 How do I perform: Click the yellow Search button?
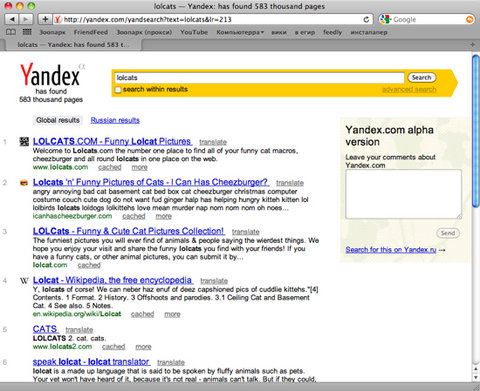point(422,77)
